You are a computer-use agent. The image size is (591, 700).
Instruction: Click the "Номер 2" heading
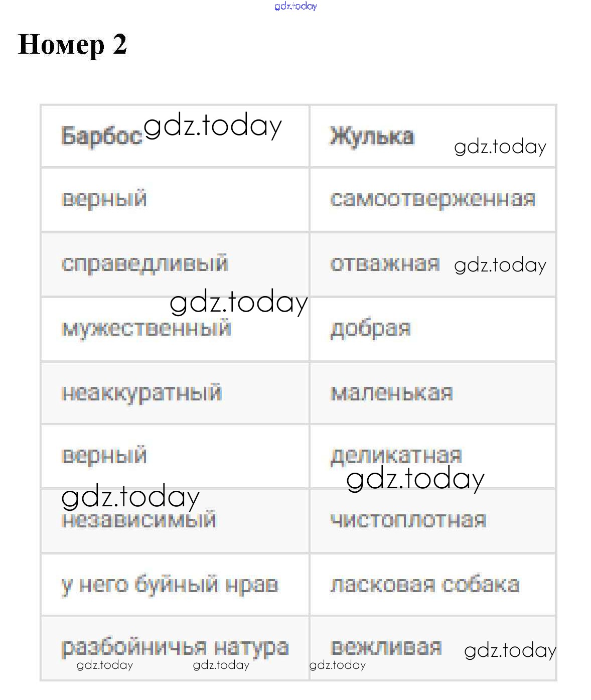(x=72, y=44)
